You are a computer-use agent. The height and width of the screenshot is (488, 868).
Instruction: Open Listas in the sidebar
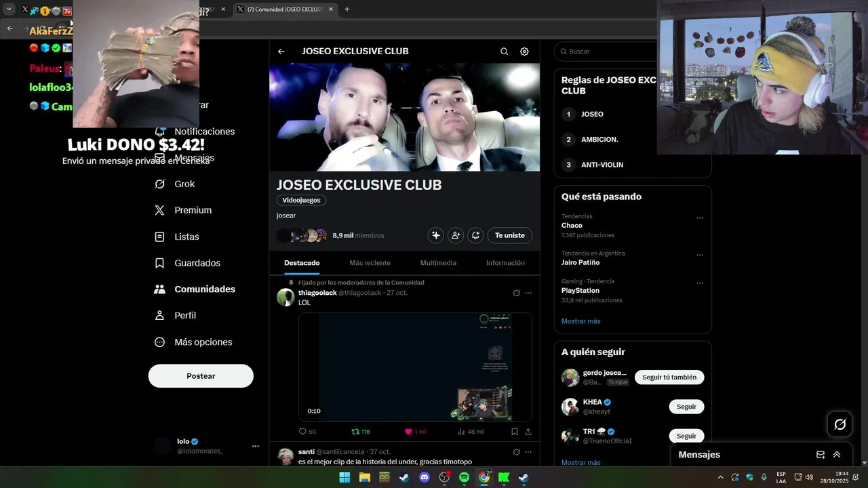tap(178, 237)
